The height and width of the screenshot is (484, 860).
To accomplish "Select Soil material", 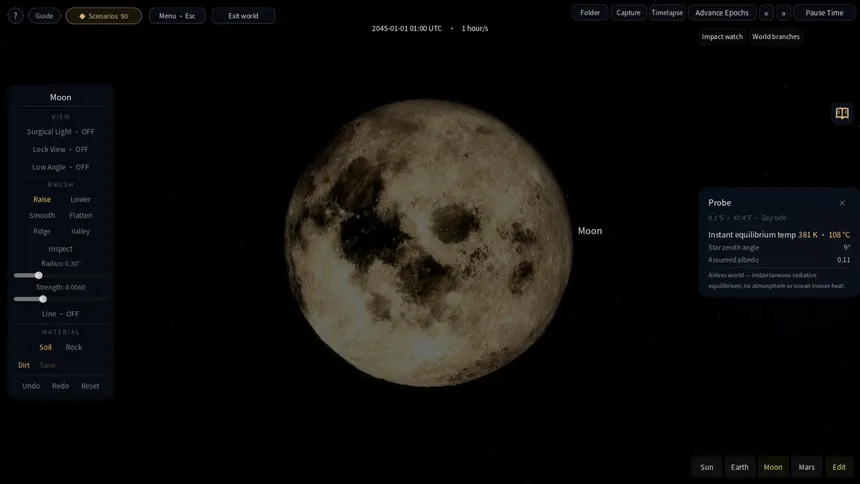I will click(46, 347).
